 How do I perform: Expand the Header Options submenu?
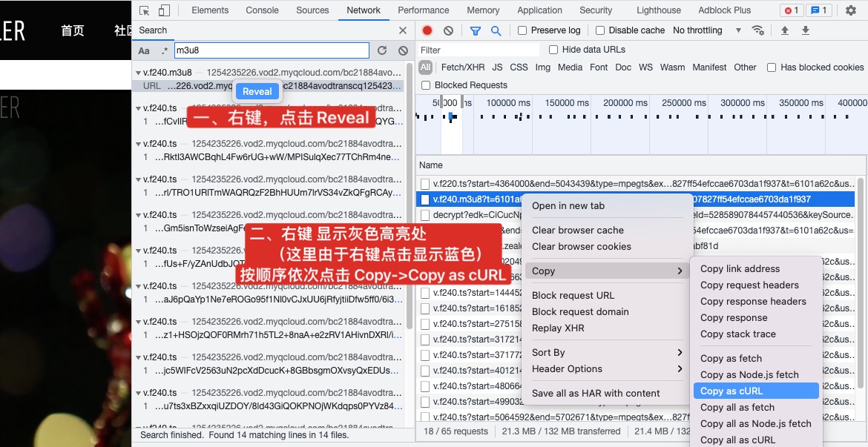(x=606, y=369)
